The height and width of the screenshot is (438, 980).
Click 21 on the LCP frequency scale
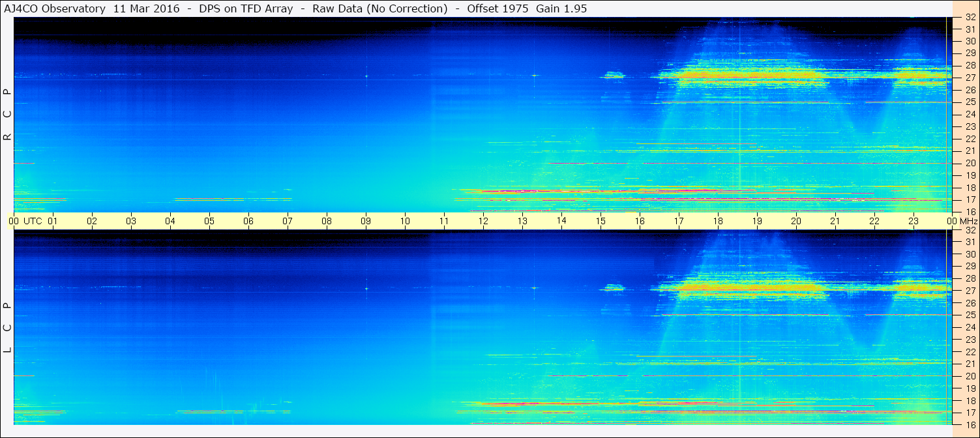point(970,364)
